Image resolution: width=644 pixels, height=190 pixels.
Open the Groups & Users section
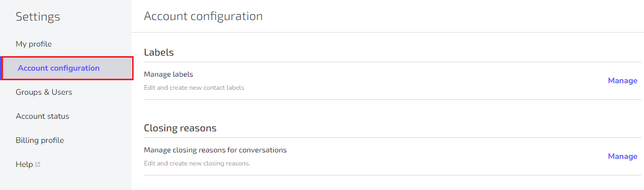pyautogui.click(x=44, y=92)
